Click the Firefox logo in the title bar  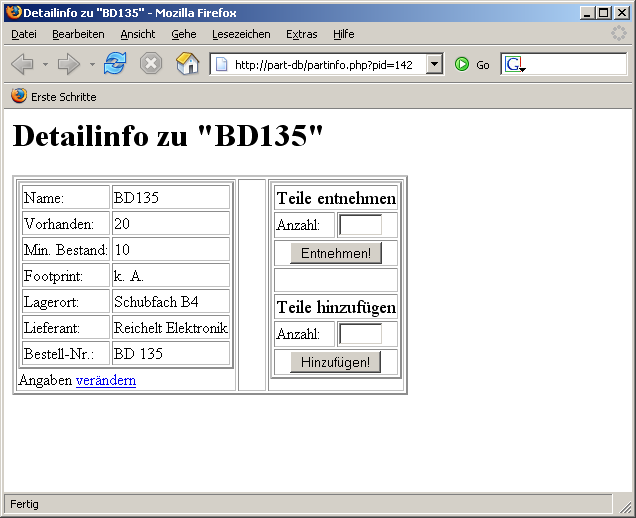pyautogui.click(x=14, y=12)
